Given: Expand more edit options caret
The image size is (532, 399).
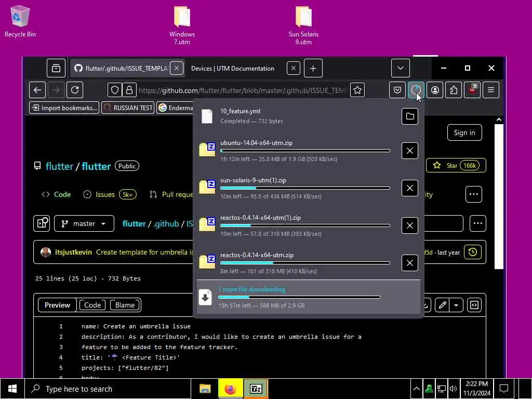Looking at the screenshot, I should [x=456, y=305].
